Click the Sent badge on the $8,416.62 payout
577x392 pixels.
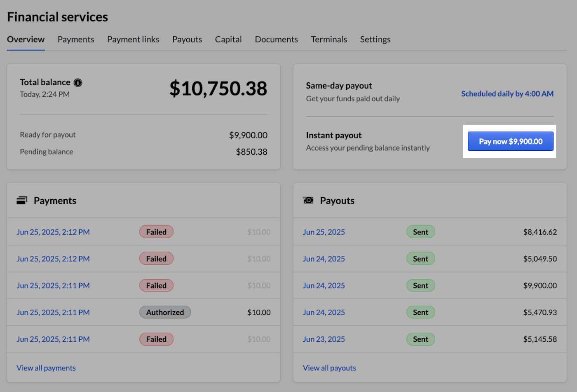tap(420, 231)
